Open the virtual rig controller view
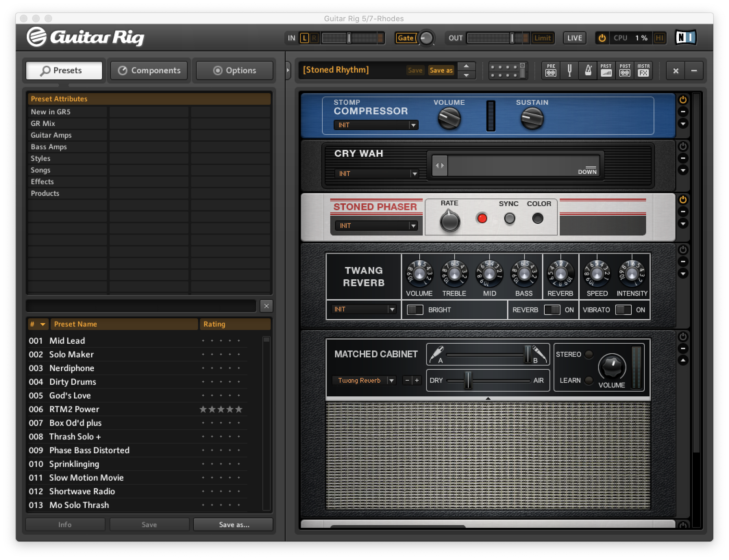This screenshot has width=729, height=560. tap(508, 71)
